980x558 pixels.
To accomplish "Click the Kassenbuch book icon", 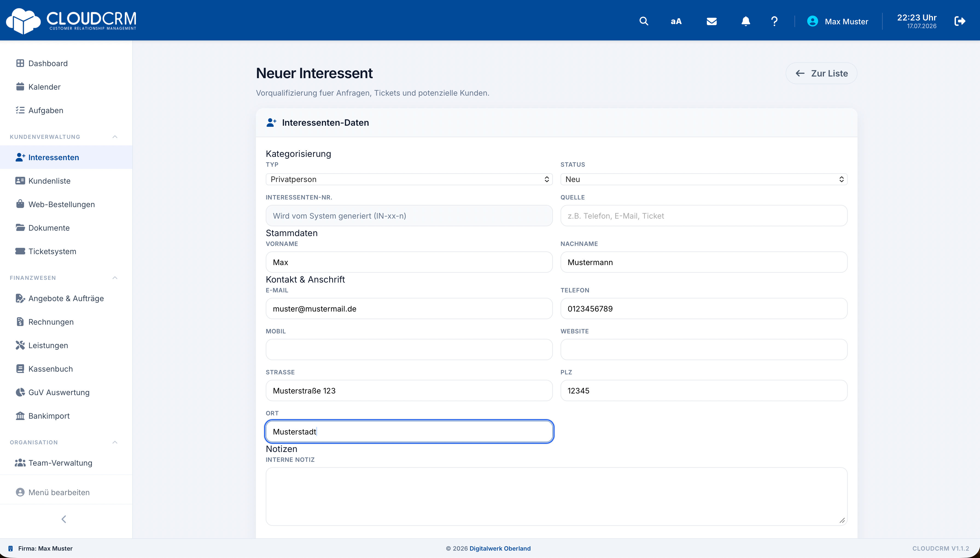I will click(20, 369).
